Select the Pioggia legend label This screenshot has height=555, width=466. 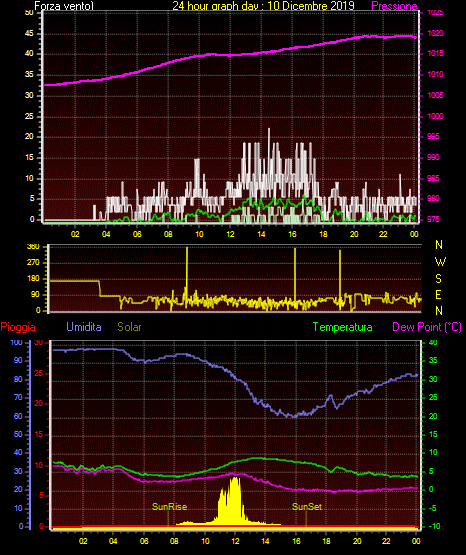coord(18,327)
